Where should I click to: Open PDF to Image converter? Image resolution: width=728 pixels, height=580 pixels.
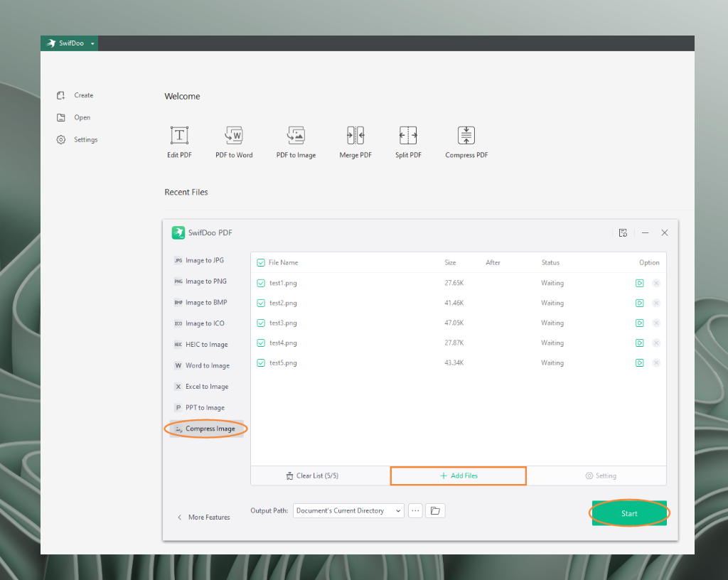tap(296, 142)
